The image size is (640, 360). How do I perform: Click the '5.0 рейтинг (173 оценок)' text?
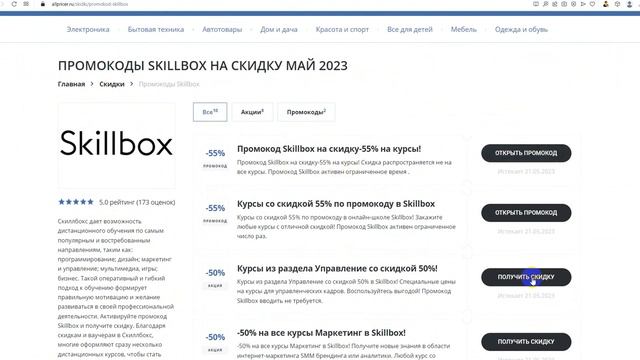point(137,202)
